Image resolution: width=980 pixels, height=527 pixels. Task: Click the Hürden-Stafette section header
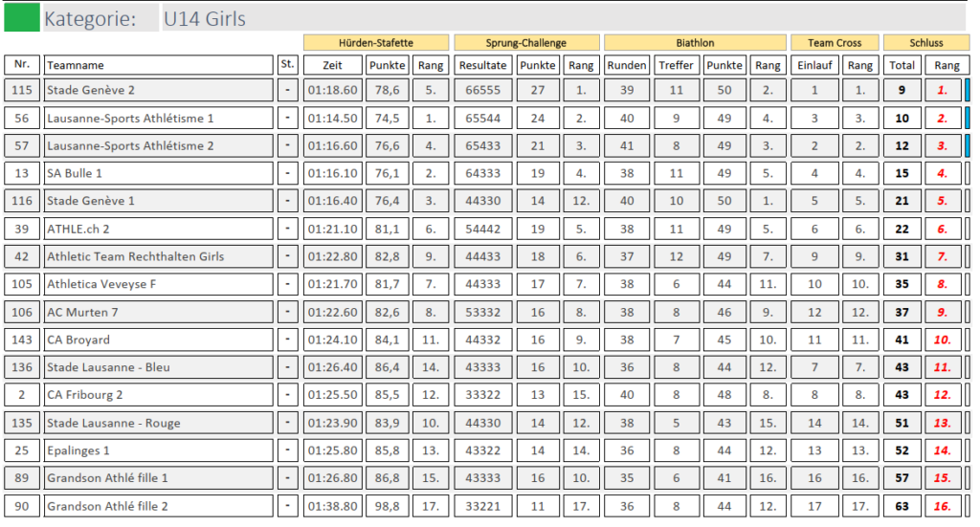(x=376, y=43)
